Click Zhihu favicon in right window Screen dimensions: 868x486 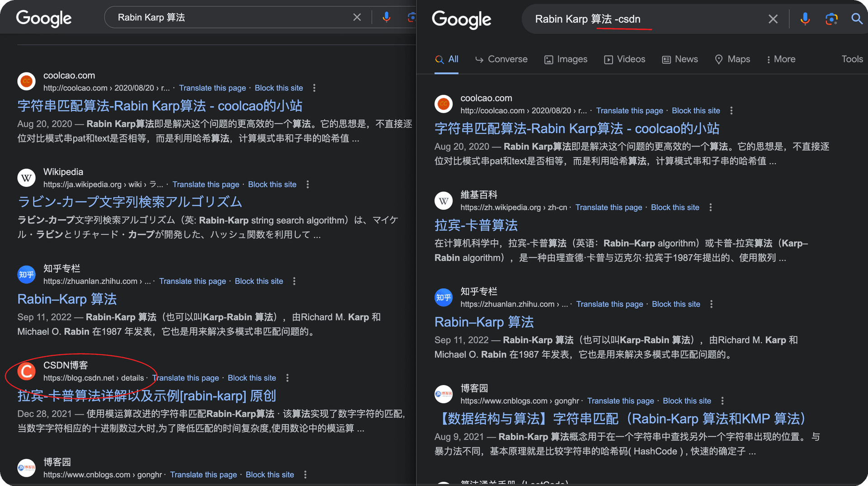[443, 298]
